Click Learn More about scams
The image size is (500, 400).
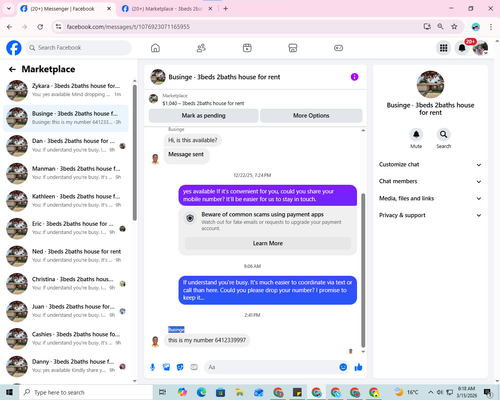point(268,243)
